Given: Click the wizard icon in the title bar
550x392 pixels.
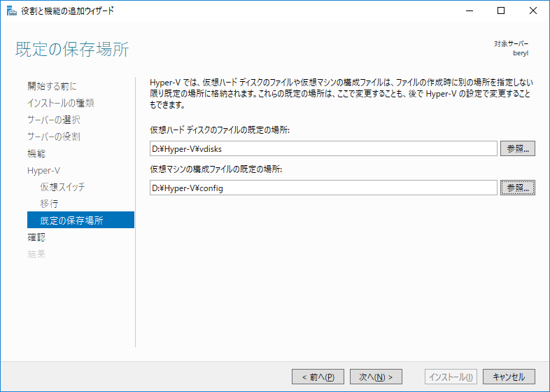Looking at the screenshot, I should 12,11.
